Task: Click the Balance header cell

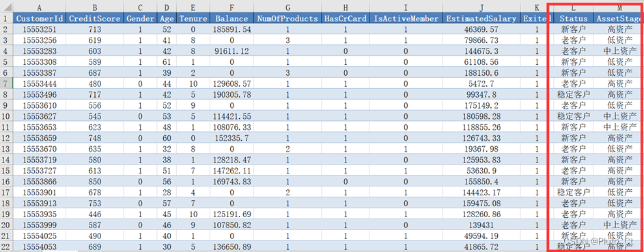Action: coord(232,18)
